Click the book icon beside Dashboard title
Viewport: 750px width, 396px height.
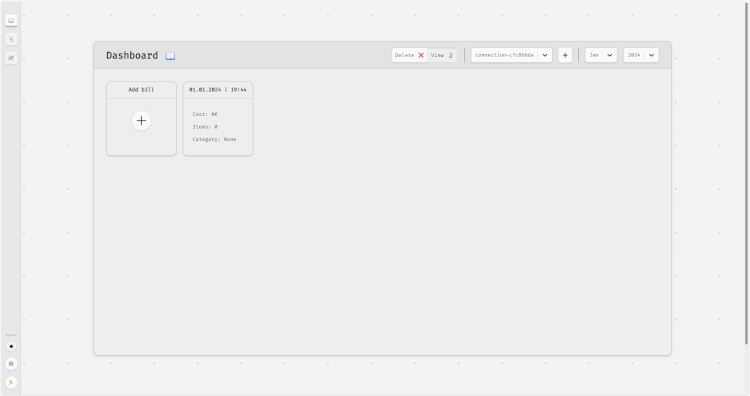coord(170,56)
